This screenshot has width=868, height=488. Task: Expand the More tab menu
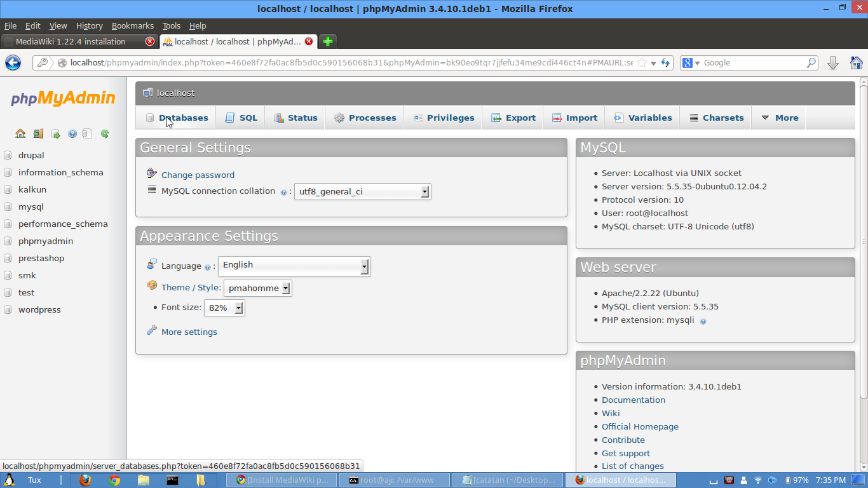[x=779, y=118]
